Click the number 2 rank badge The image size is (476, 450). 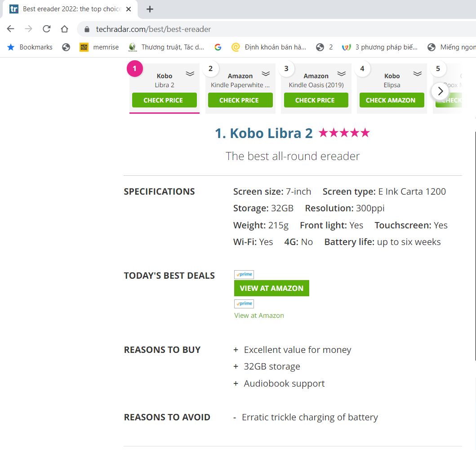[210, 69]
